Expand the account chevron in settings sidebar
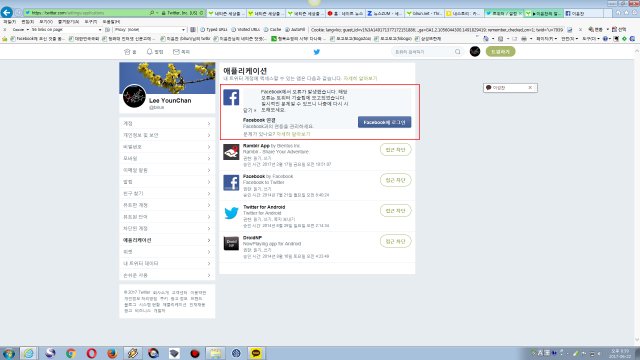 tap(209, 123)
